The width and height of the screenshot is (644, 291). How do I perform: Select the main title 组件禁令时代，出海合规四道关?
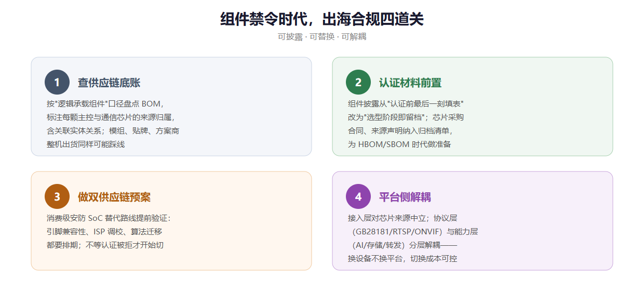(322, 19)
